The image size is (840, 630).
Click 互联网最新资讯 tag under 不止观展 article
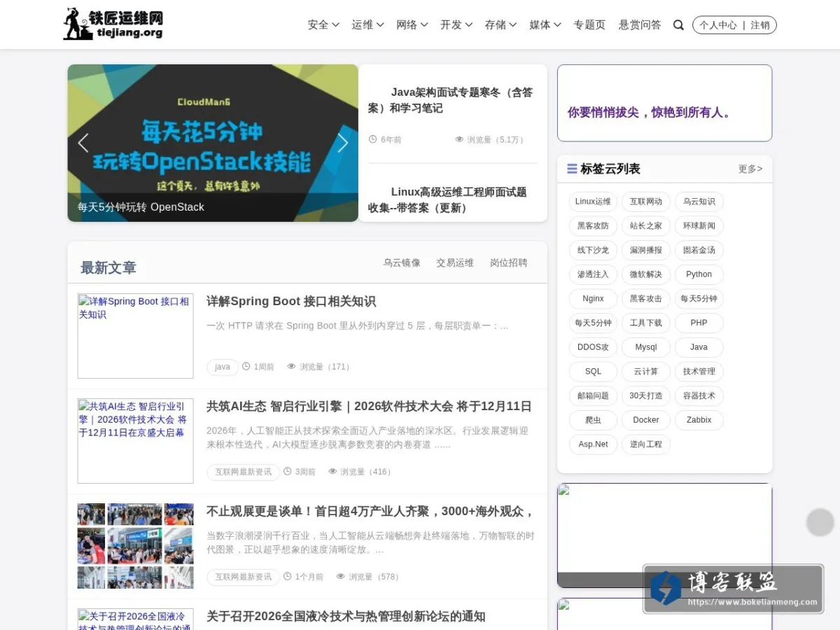point(243,577)
